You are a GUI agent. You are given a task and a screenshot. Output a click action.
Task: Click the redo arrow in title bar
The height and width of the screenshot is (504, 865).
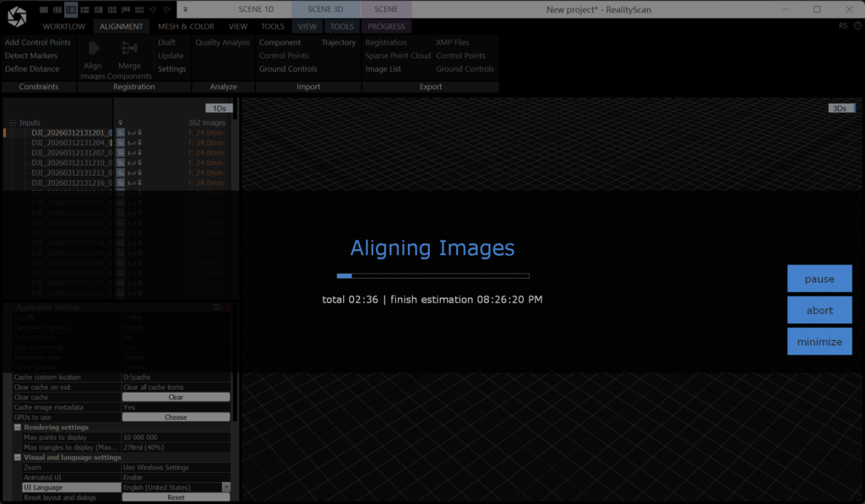(166, 9)
